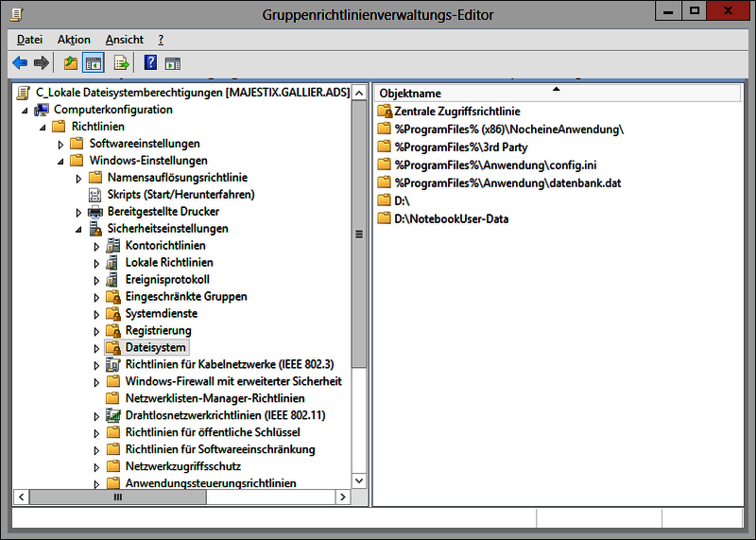
Task: Click the tree pane scroll-right arrow
Action: tap(343, 496)
